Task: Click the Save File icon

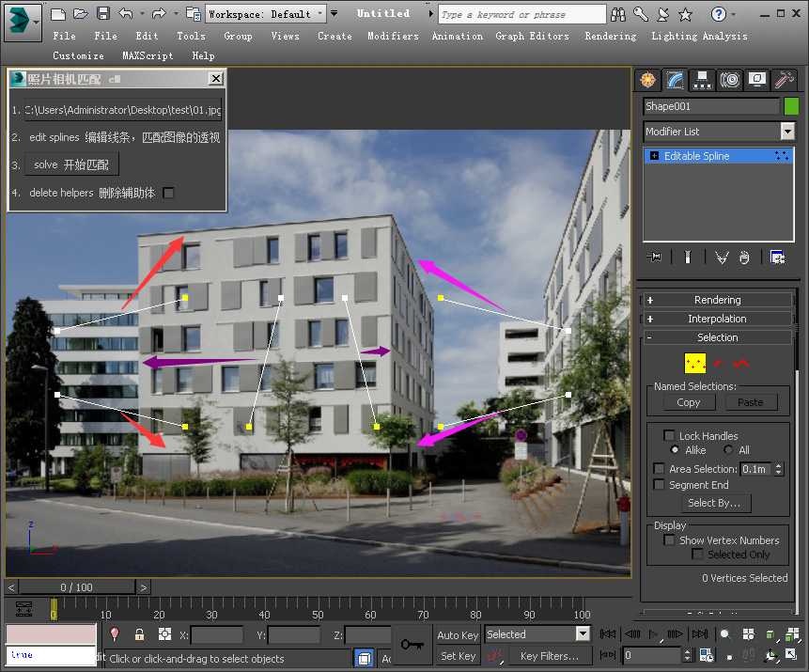Action: tap(103, 13)
